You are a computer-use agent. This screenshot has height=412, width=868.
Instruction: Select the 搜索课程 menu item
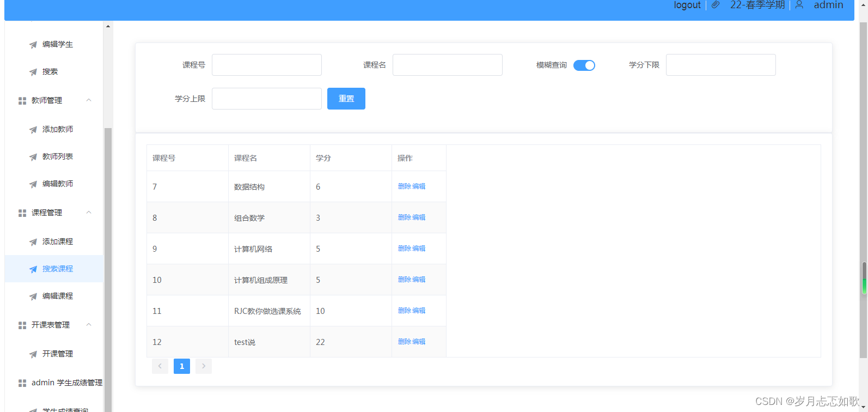click(x=54, y=269)
